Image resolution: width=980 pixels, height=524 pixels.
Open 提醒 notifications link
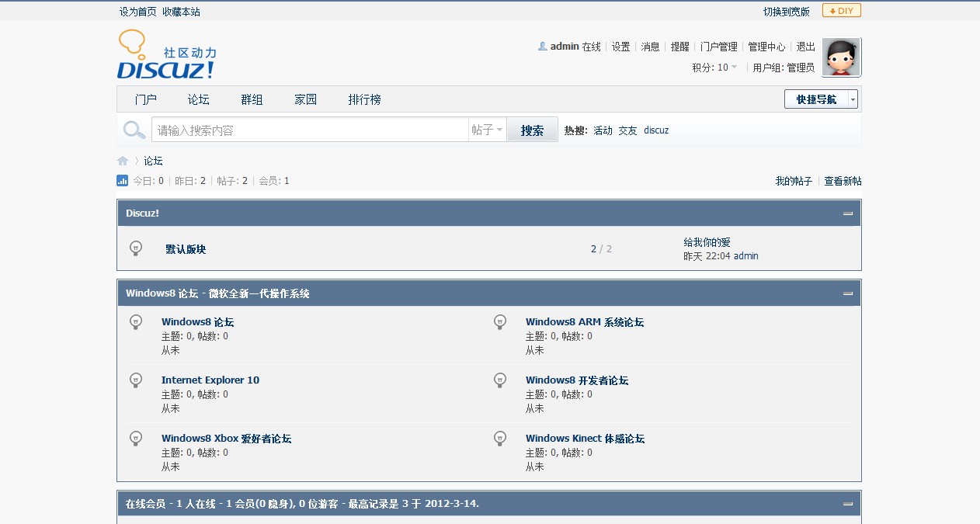point(679,47)
